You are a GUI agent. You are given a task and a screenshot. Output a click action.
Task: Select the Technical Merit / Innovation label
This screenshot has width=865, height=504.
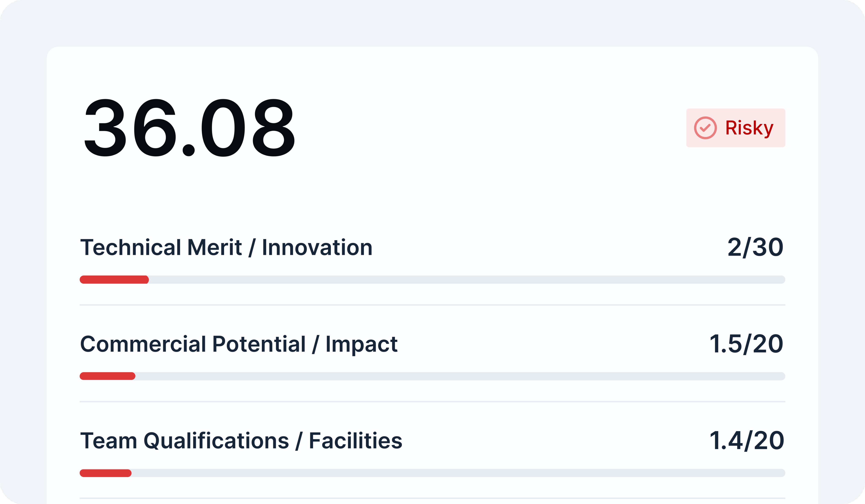pyautogui.click(x=226, y=247)
